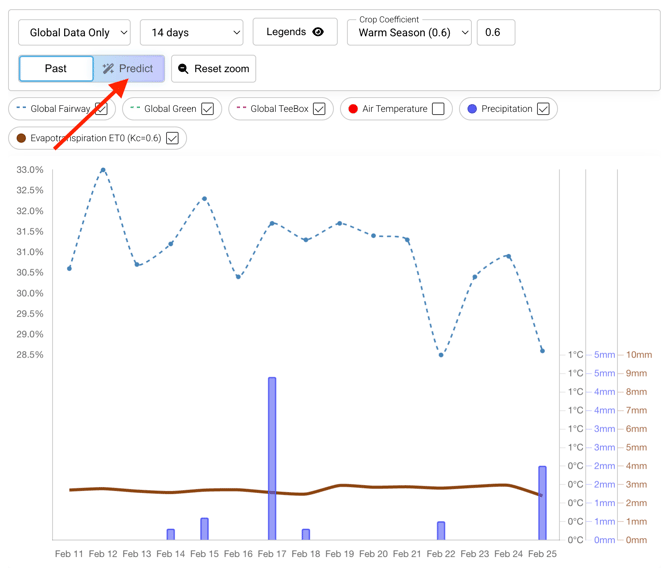Click the blue Precipitation legend dot

point(472,109)
